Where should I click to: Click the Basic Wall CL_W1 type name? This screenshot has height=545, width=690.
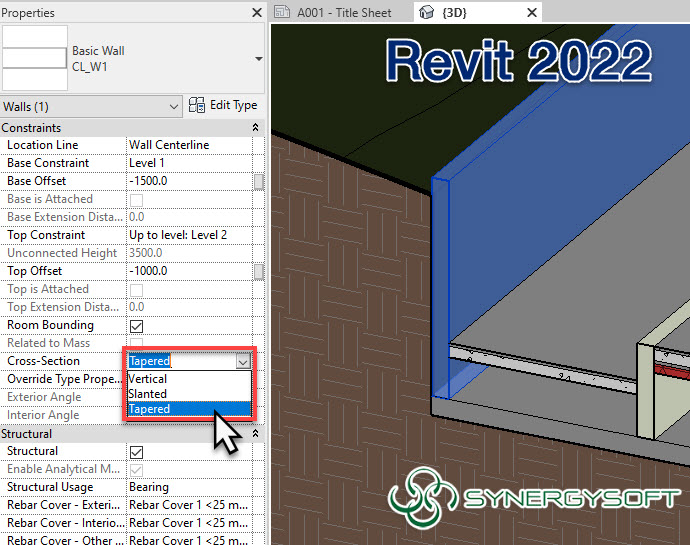coord(98,59)
